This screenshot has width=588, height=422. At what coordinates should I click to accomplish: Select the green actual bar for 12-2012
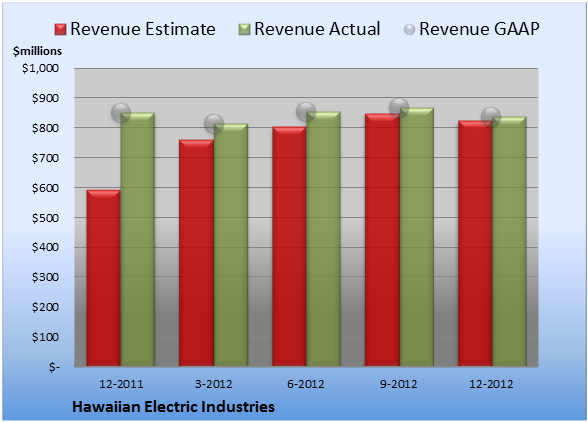(509, 241)
